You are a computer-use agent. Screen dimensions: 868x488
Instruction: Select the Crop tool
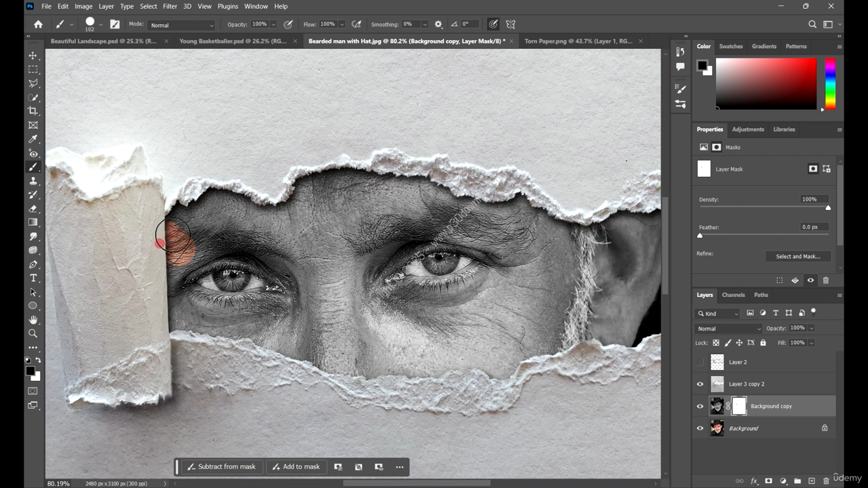[x=33, y=111]
